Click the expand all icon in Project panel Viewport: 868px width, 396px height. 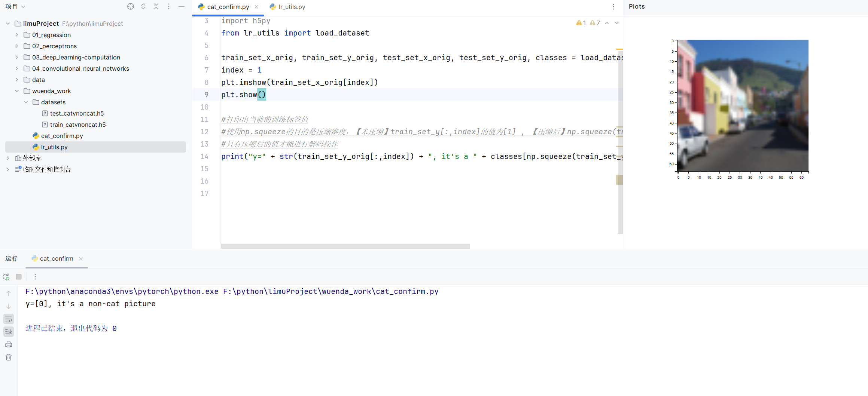tap(143, 6)
